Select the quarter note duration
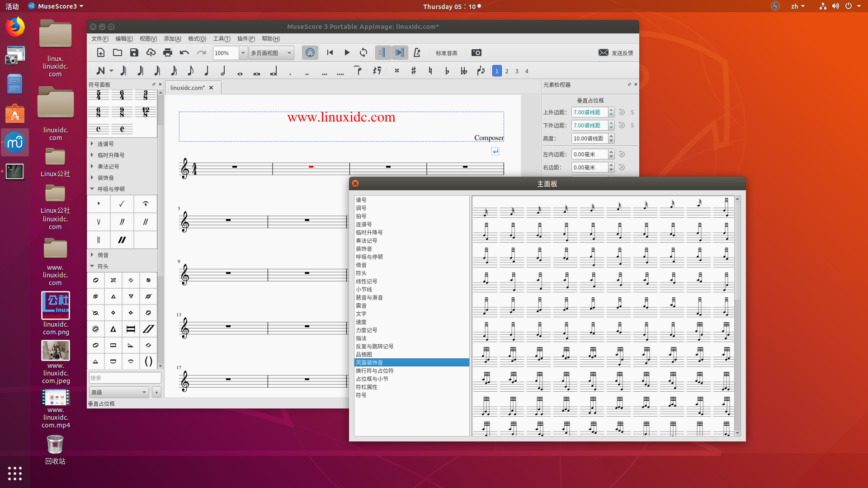This screenshot has width=868, height=488. pyautogui.click(x=207, y=71)
